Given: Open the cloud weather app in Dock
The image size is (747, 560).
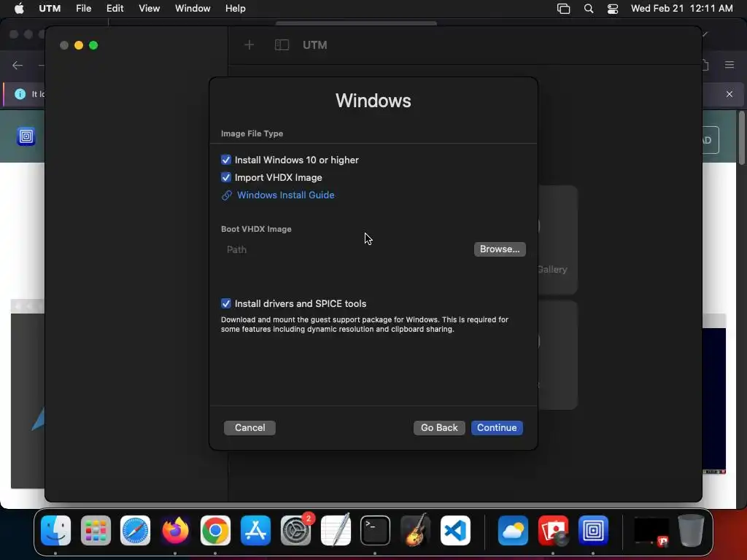Looking at the screenshot, I should [x=513, y=530].
